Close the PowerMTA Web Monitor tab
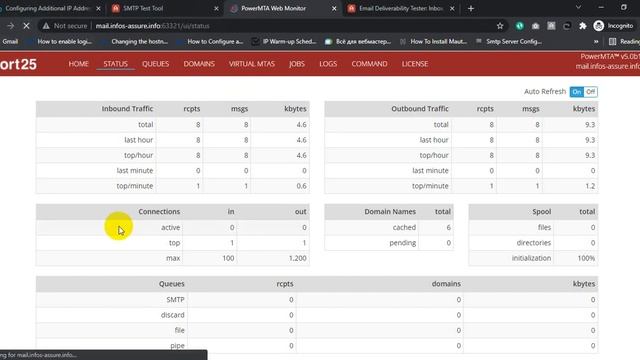 [334, 8]
